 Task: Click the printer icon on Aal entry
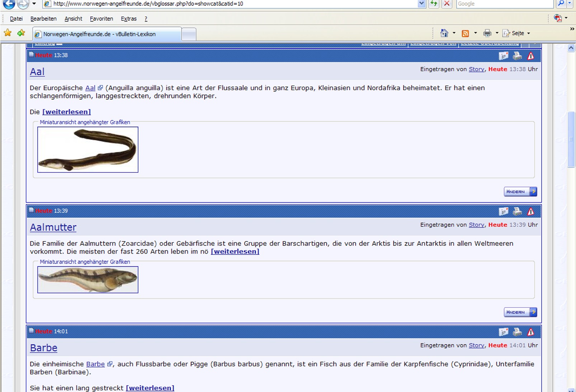pos(517,56)
